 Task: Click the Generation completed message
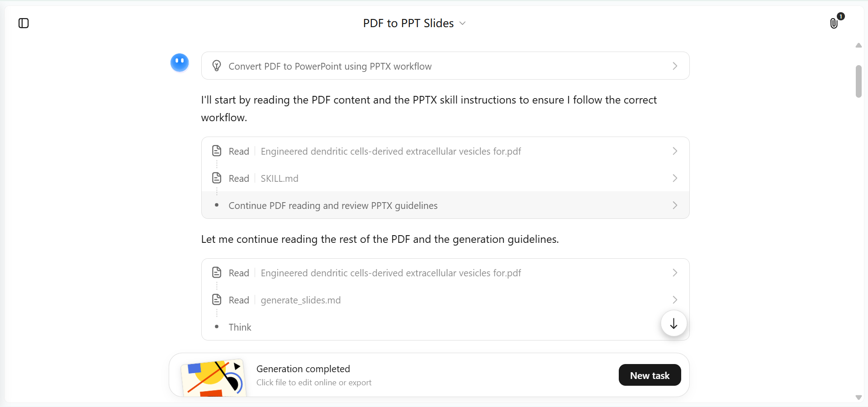[303, 369]
